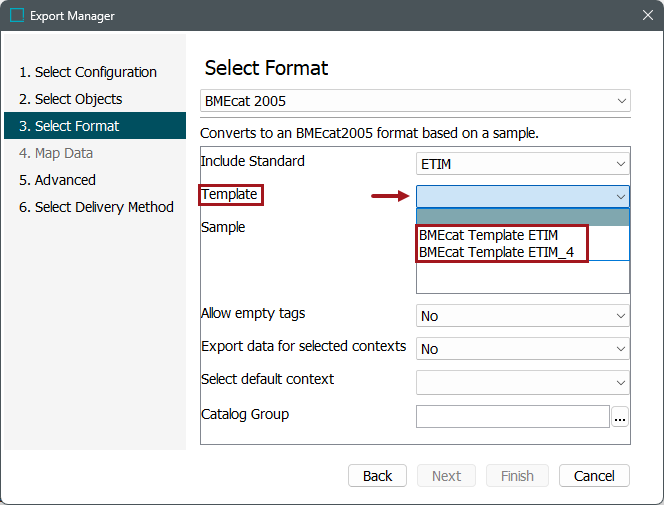The image size is (664, 505).
Task: Collapse the Template dropdown
Action: click(x=621, y=196)
